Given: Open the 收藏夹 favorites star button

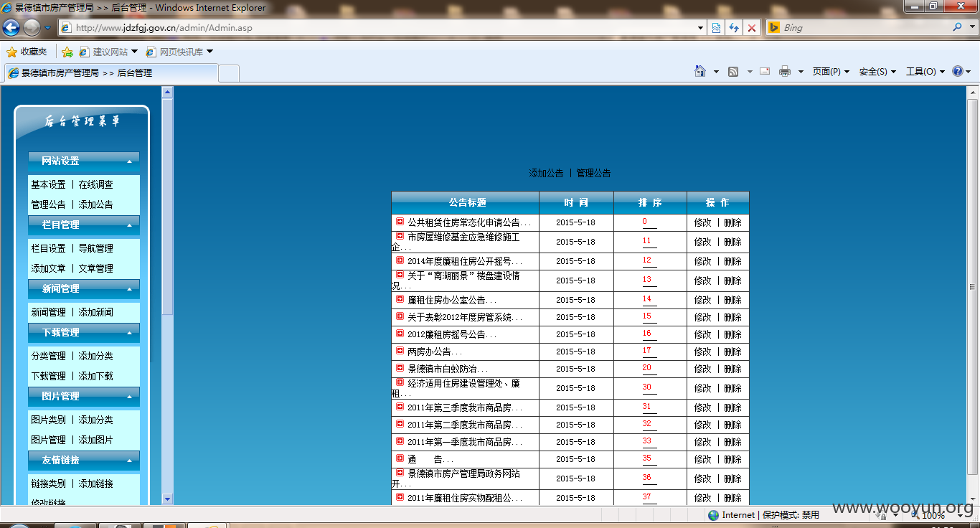Looking at the screenshot, I should pyautogui.click(x=27, y=52).
